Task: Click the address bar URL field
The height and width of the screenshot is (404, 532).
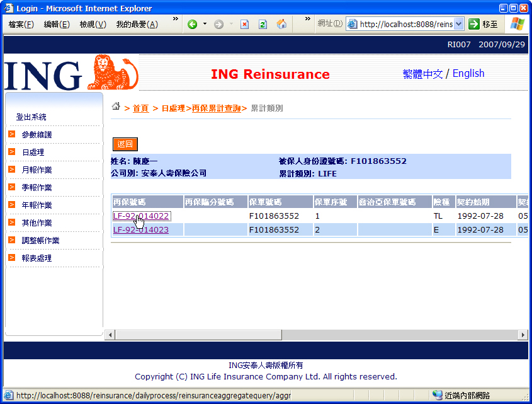Action: [406, 24]
